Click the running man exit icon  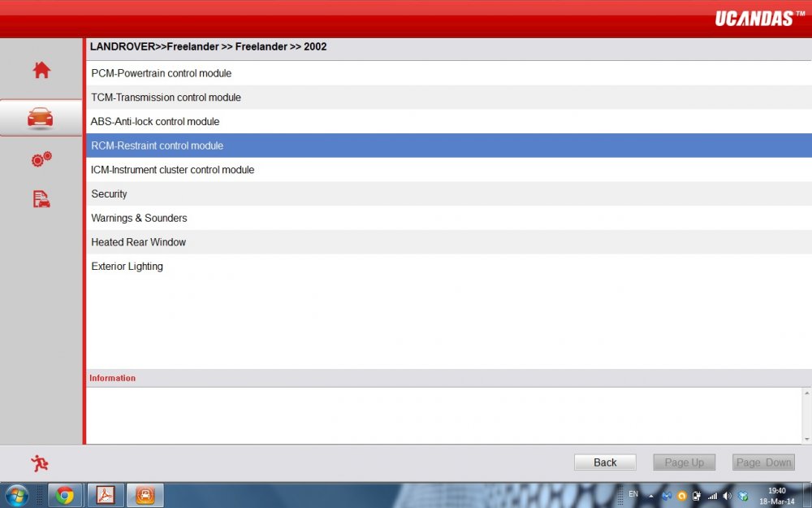pos(39,463)
